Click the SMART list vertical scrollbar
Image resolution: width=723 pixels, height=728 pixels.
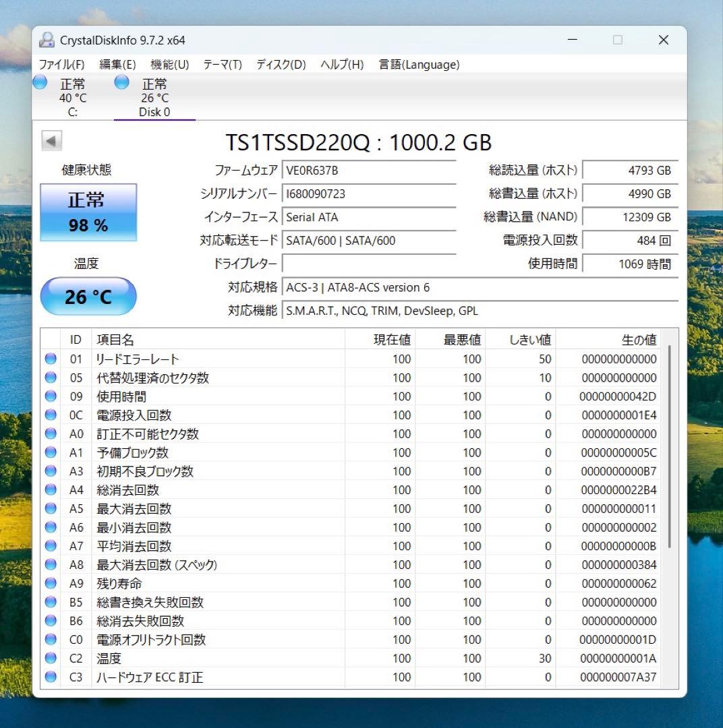point(670,446)
